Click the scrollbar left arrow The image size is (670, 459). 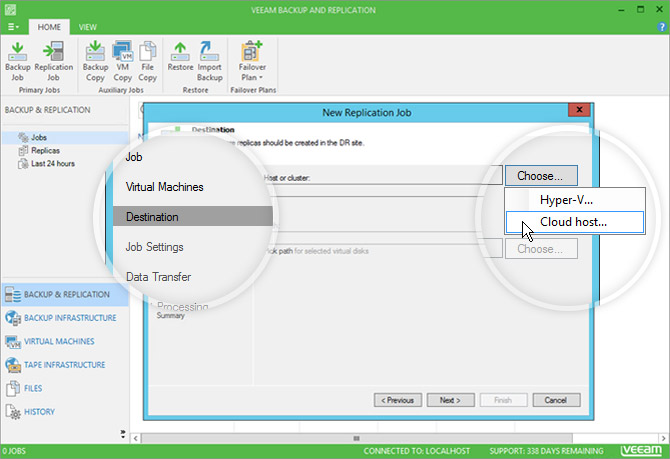(136, 438)
